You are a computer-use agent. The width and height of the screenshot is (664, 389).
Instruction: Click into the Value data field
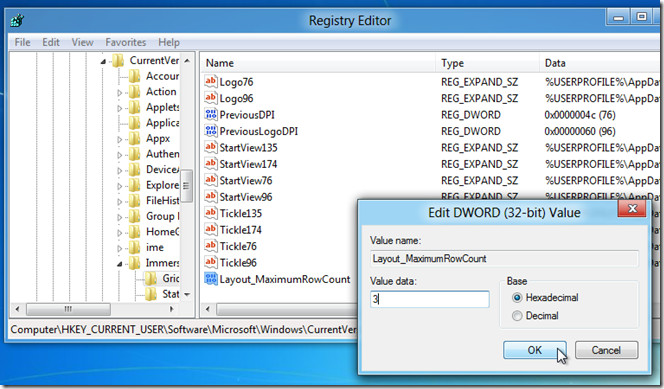pos(429,299)
